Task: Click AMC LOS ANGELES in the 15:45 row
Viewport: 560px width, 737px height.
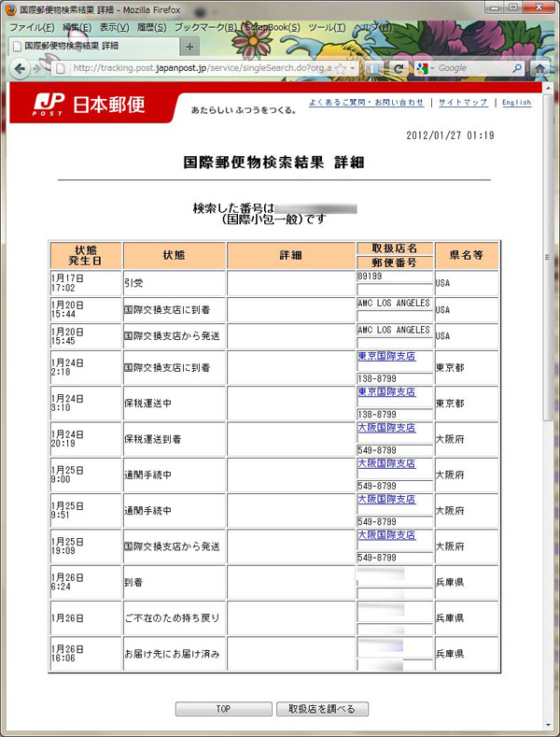Action: pyautogui.click(x=394, y=330)
